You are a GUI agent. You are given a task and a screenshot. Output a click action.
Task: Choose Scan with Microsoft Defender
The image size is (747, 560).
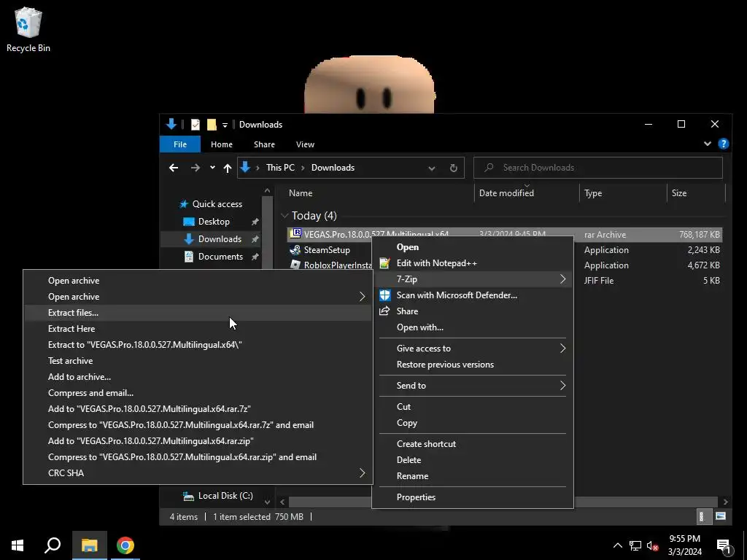[457, 295]
